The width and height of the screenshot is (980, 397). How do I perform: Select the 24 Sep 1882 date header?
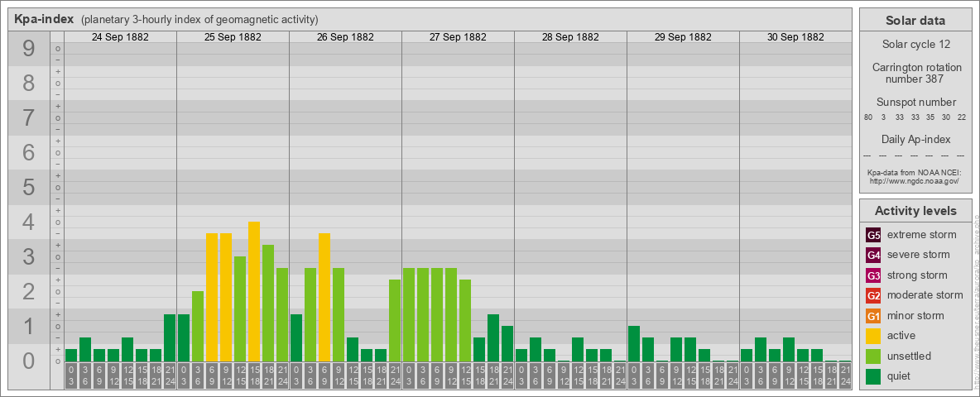click(120, 37)
